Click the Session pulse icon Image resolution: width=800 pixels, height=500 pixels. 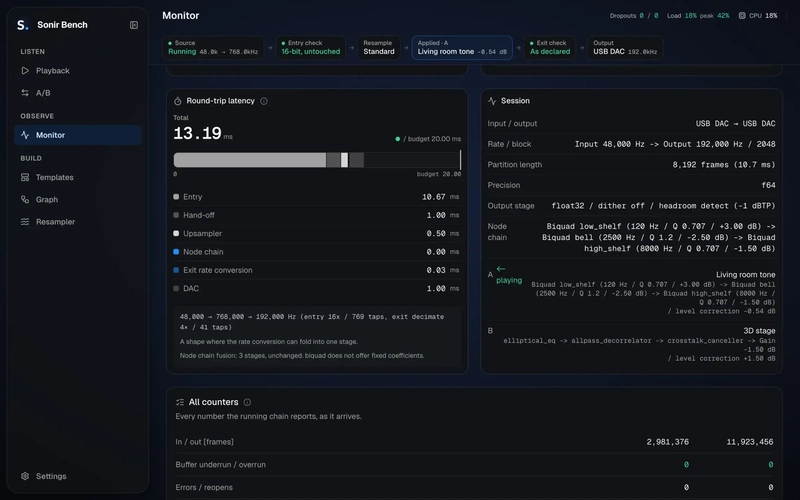click(492, 101)
